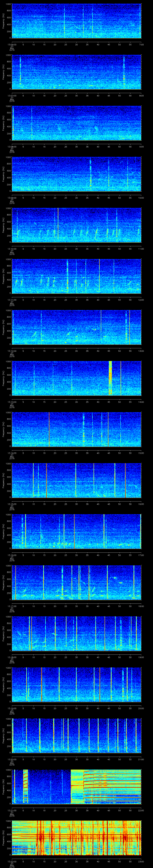Screen dimensions: 153x868
Task: Click the 18:00 end time label
Action: pos(141,606)
